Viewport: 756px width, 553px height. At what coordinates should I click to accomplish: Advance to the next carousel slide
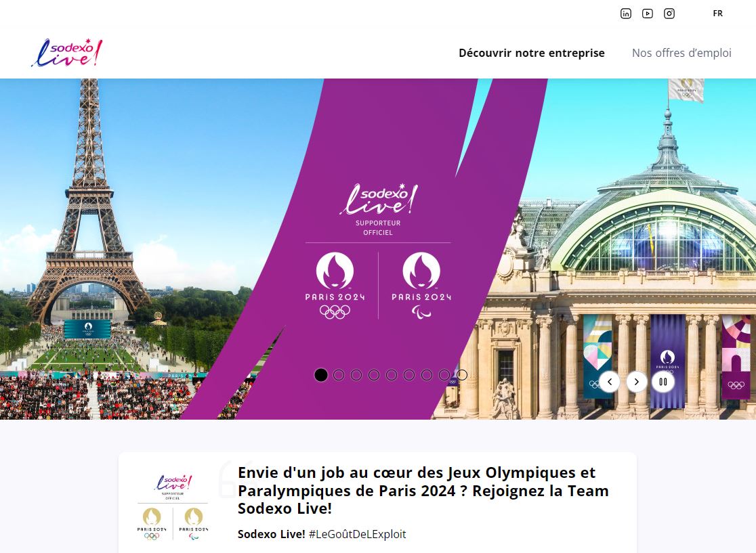coord(636,382)
